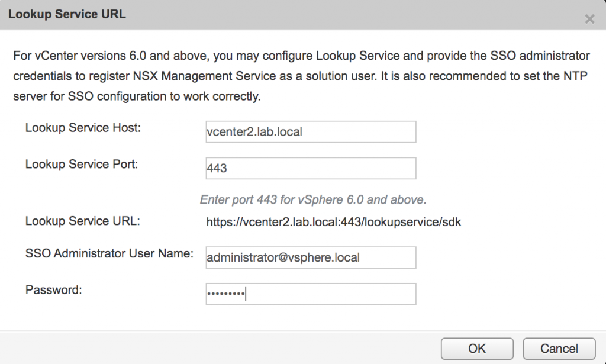Click the Lookup Service URL title bar text

(67, 14)
